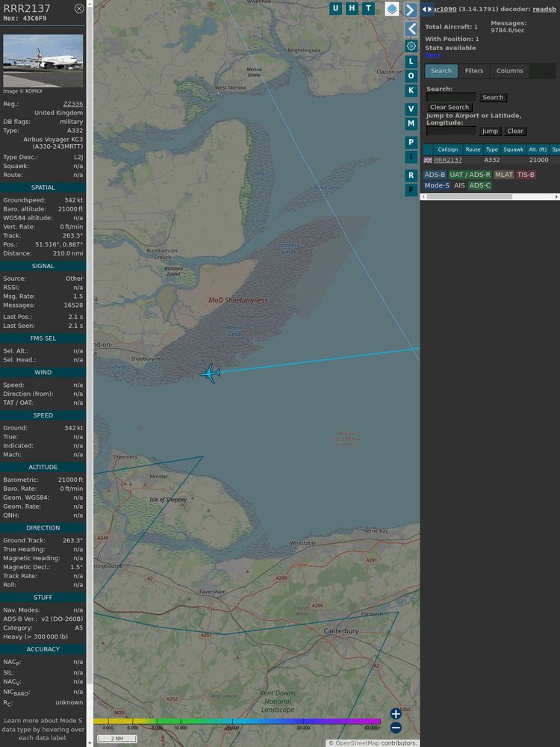The image size is (560, 747).
Task: Close the RRR2137 aircraft info panel
Action: pyautogui.click(x=79, y=8)
